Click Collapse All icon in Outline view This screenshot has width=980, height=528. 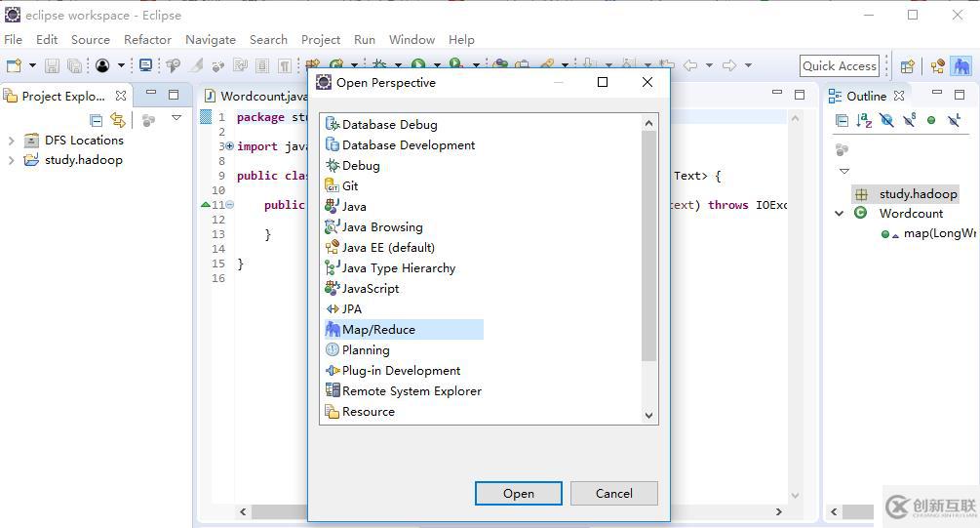(842, 120)
